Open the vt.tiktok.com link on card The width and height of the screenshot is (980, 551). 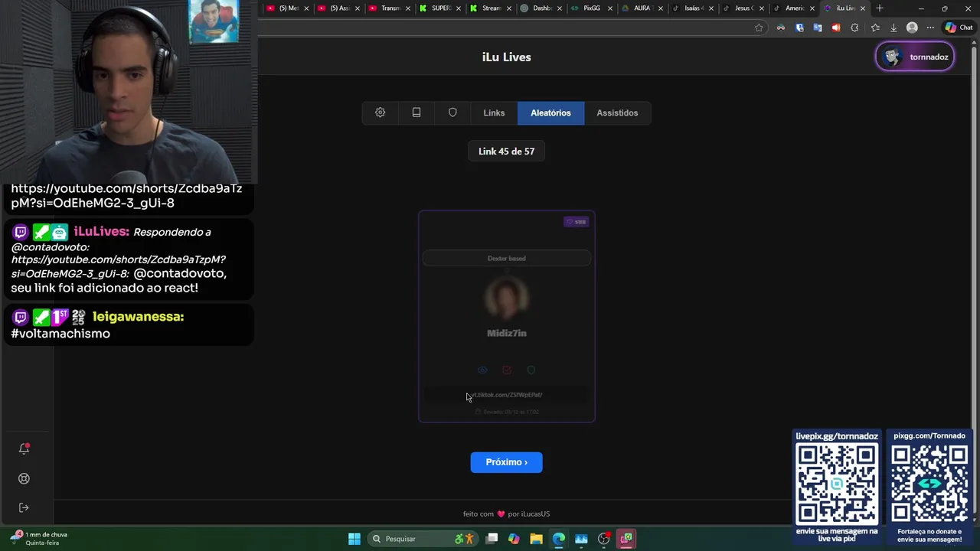coord(507,395)
